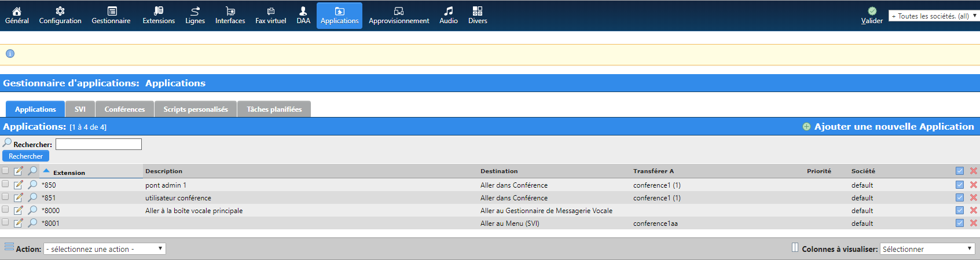980x260 pixels.
Task: Click the info icon in yellow banner
Action: coord(10,54)
